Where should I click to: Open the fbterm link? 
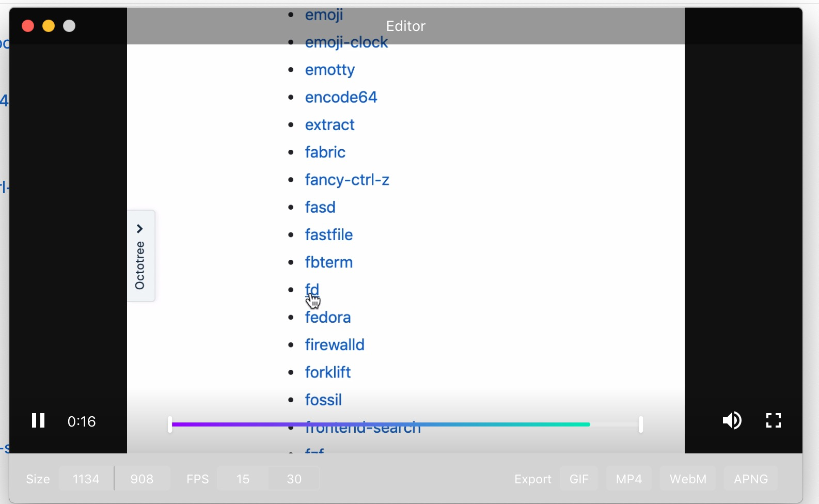coord(329,262)
